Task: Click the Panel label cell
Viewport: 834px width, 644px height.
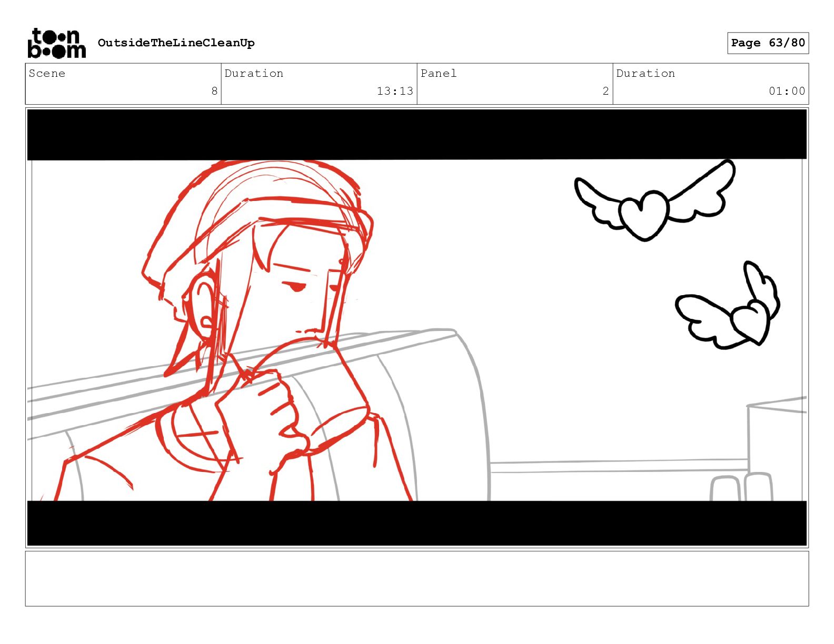Action: 515,84
